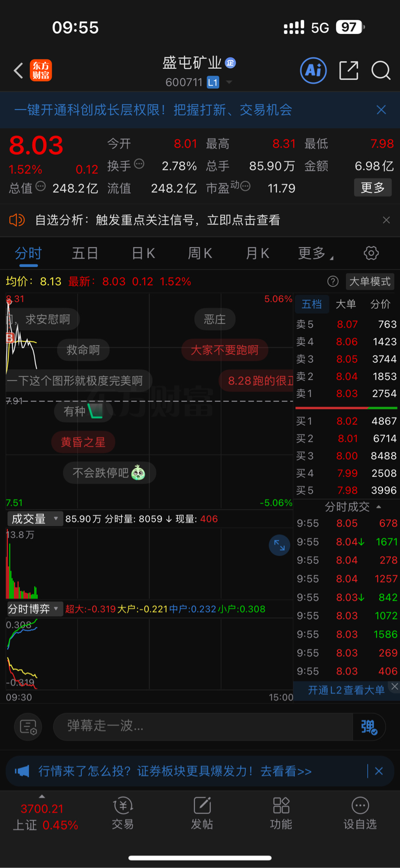The width and height of the screenshot is (400, 868).
Task: Open danmaku settings icon left of input
Action: (28, 727)
